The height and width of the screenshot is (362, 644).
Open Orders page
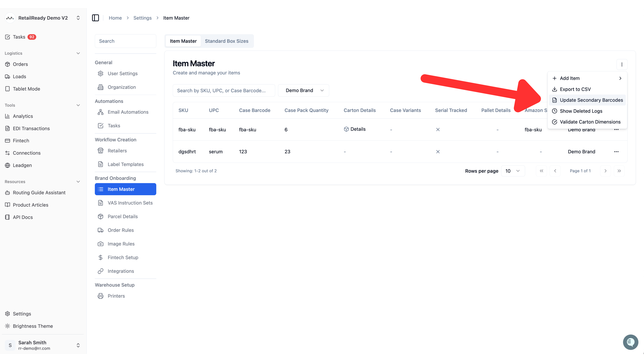click(16, 64)
